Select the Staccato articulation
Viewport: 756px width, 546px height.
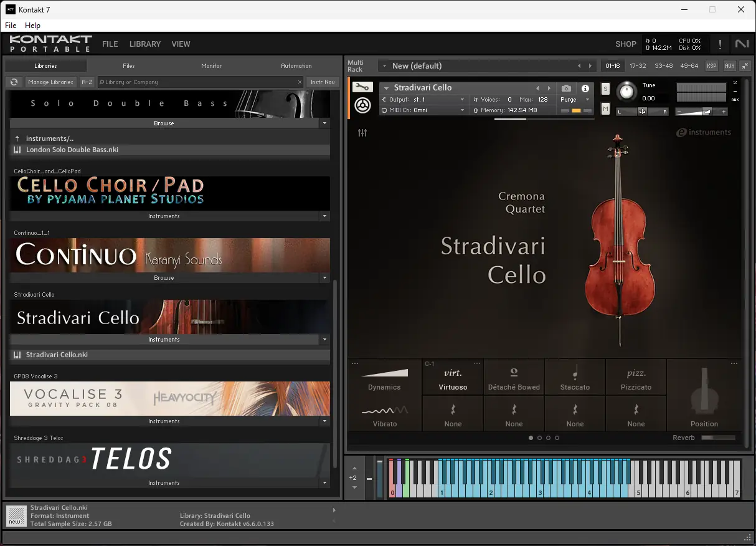point(575,377)
